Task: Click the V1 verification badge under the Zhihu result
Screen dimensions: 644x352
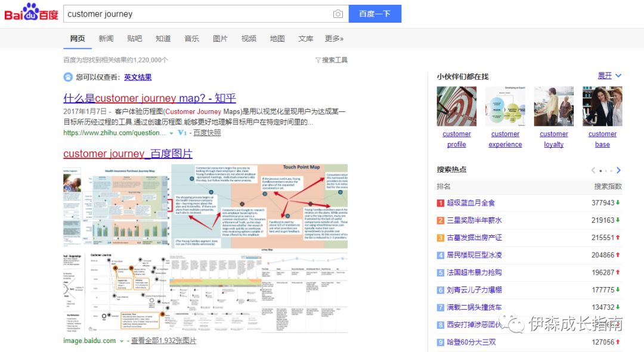Action: (182, 132)
